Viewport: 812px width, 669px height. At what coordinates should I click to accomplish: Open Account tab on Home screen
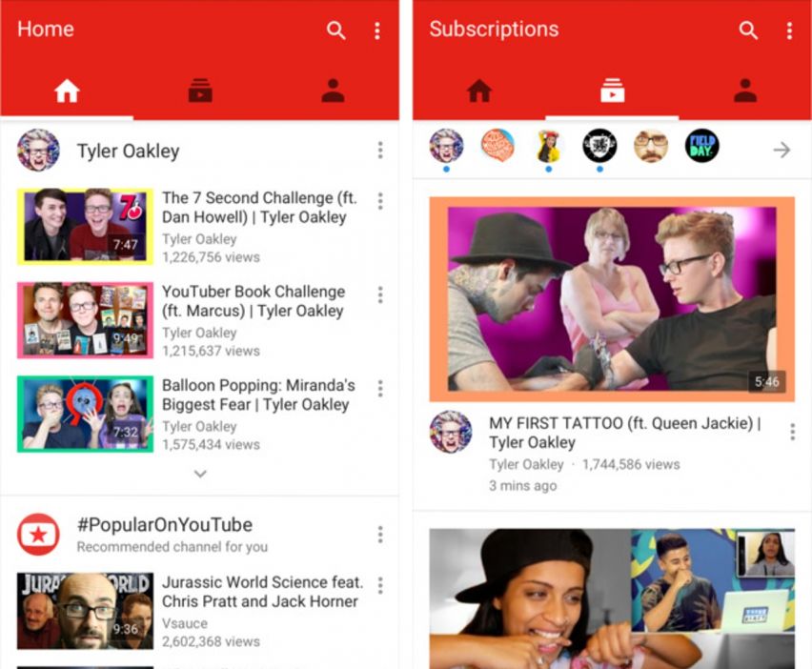(333, 91)
